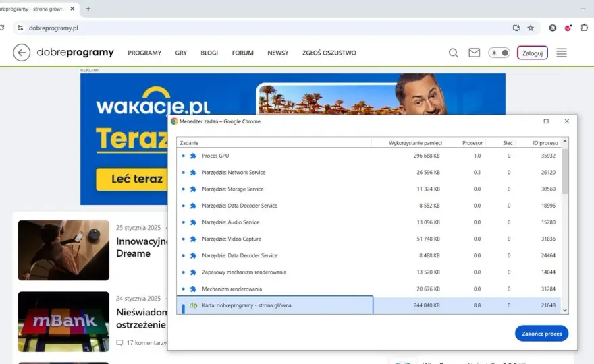Click the 296 668 KB memory value

tap(427, 156)
